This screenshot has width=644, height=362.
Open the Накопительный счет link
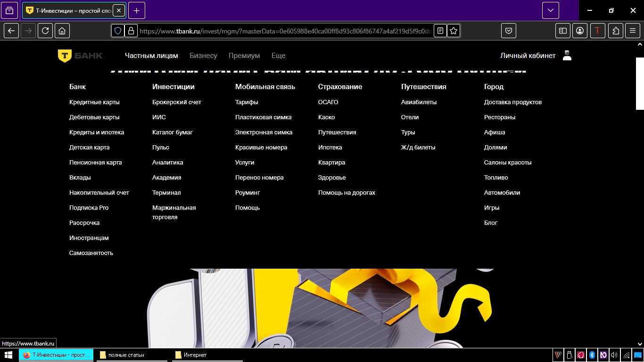(x=99, y=193)
